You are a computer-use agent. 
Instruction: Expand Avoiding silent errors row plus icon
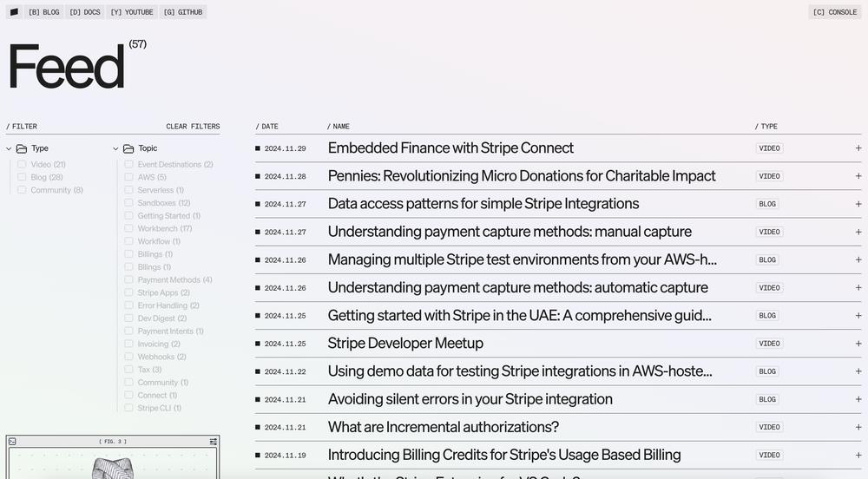(x=858, y=399)
